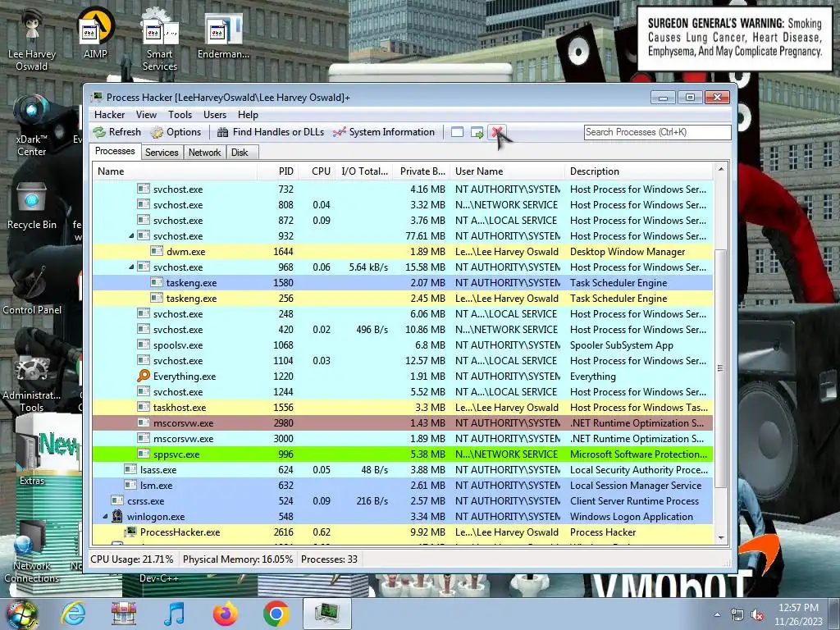Click the muted volume tray icon
The height and width of the screenshot is (630, 840).
pos(757,615)
